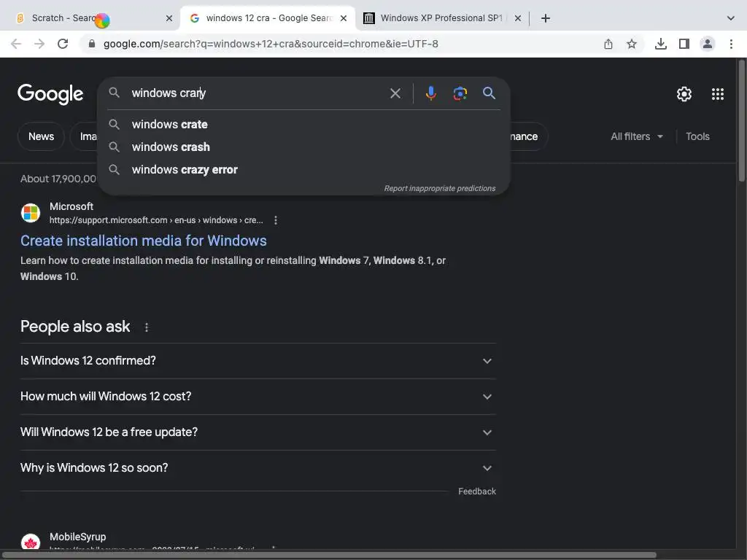Click the lock icon in address bar
This screenshot has width=747, height=560.
click(x=92, y=44)
